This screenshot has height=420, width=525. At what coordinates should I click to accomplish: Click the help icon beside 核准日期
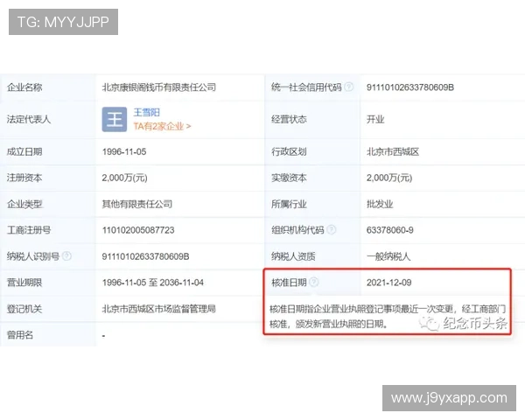[314, 283]
